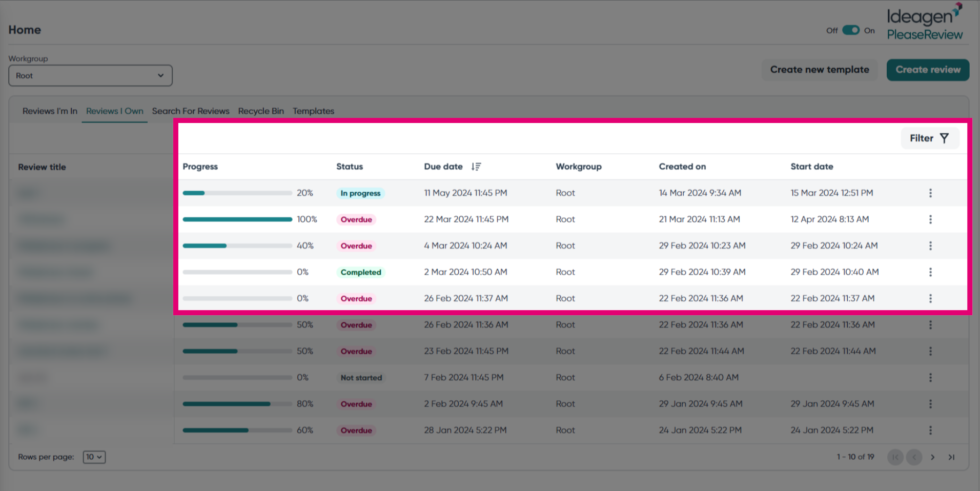980x491 pixels.
Task: Click the 80% progress bar
Action: point(237,404)
